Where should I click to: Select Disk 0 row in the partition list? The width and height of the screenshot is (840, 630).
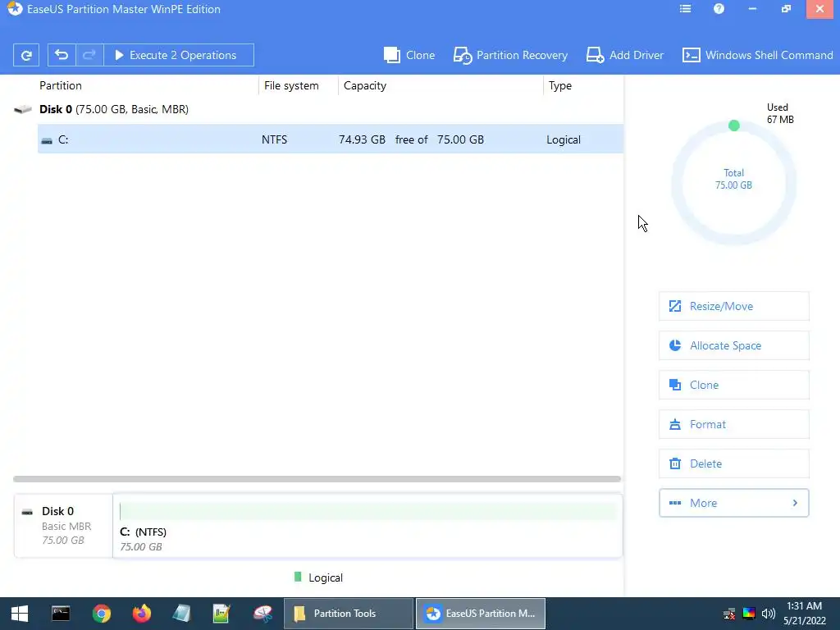pos(318,109)
